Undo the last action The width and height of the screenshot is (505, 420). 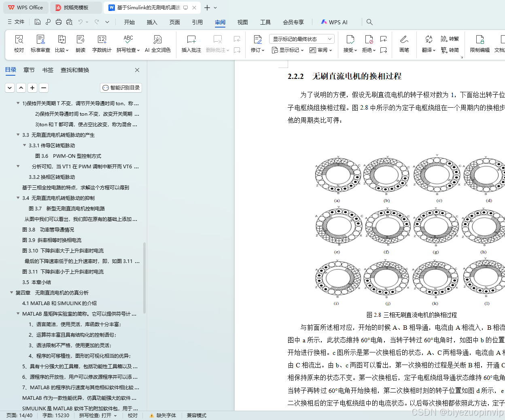(x=81, y=22)
